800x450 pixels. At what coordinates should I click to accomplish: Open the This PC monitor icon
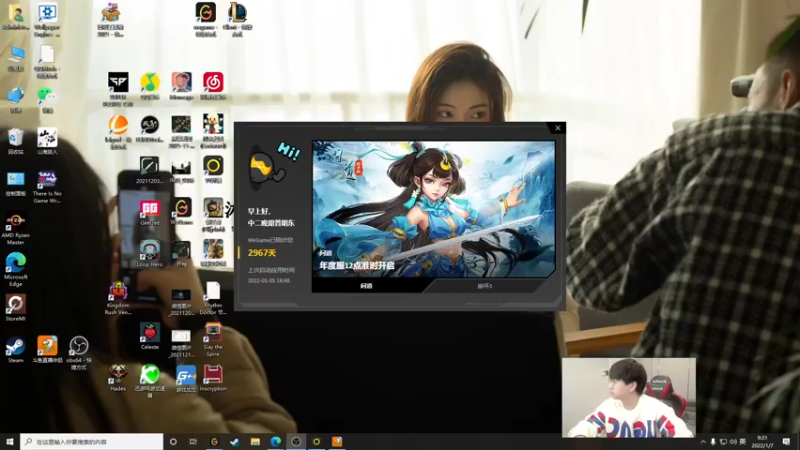(15, 58)
